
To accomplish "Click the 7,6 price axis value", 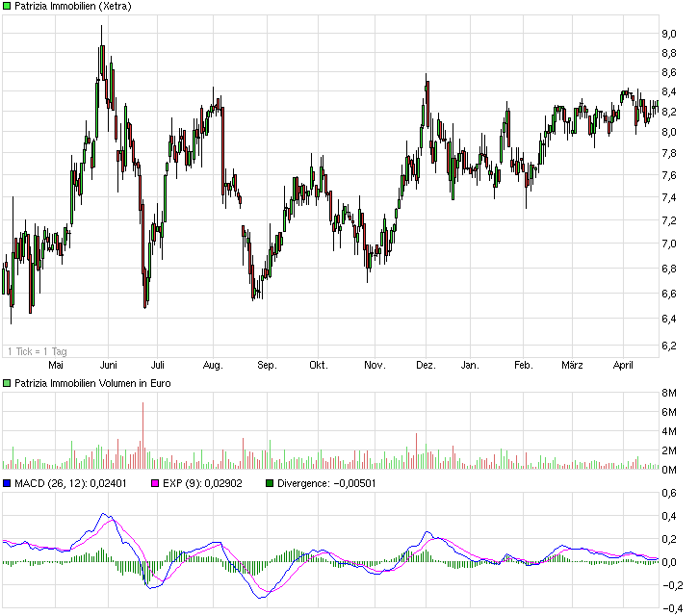I will [x=669, y=175].
